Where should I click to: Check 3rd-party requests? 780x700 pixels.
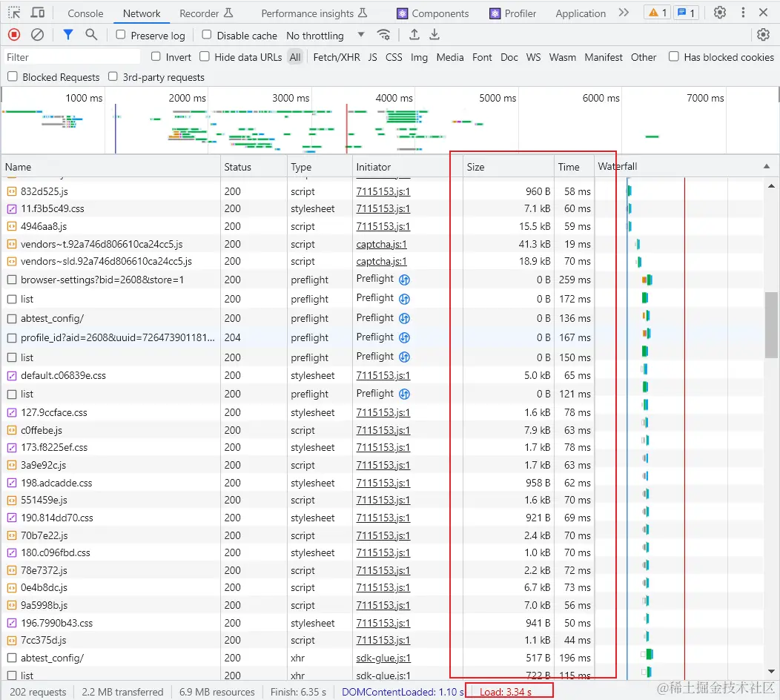(113, 76)
